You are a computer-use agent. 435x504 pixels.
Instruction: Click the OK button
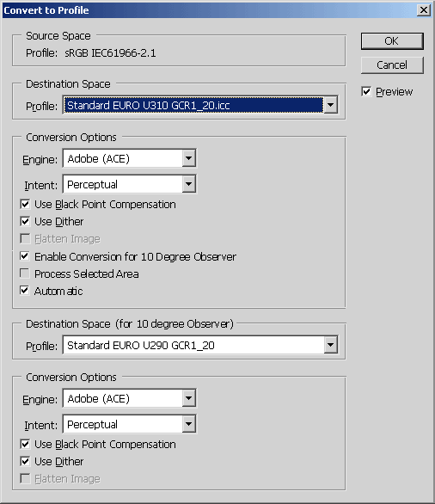(x=392, y=41)
